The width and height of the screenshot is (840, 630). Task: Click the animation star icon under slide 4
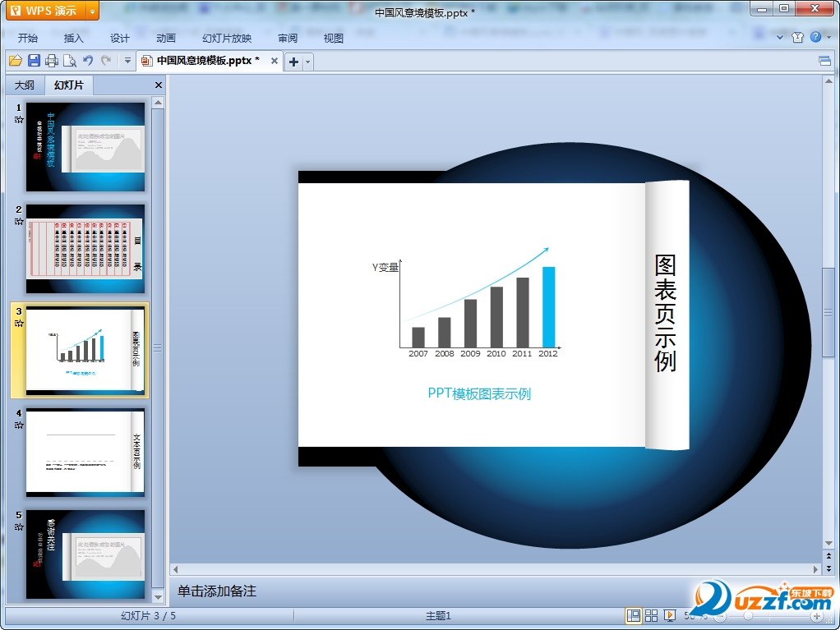tap(19, 425)
